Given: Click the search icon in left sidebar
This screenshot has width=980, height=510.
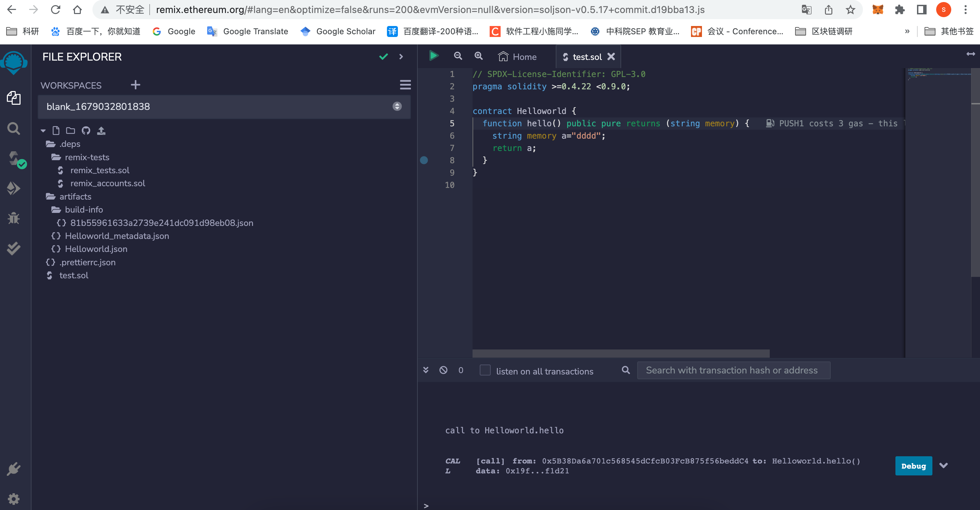Looking at the screenshot, I should pos(14,129).
